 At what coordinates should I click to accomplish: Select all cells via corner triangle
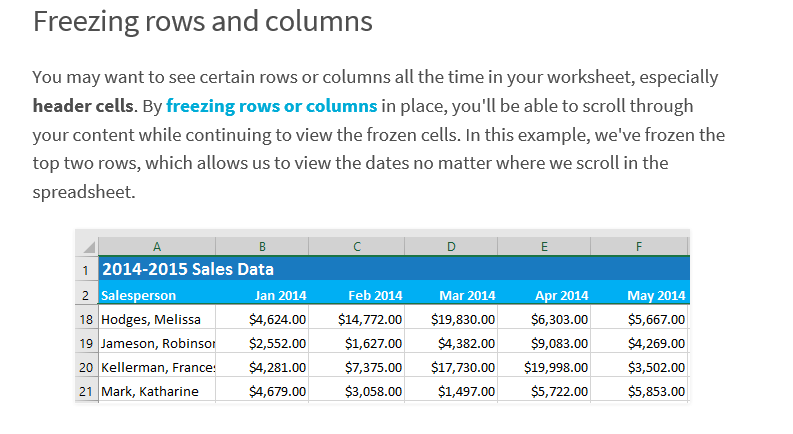click(x=87, y=246)
